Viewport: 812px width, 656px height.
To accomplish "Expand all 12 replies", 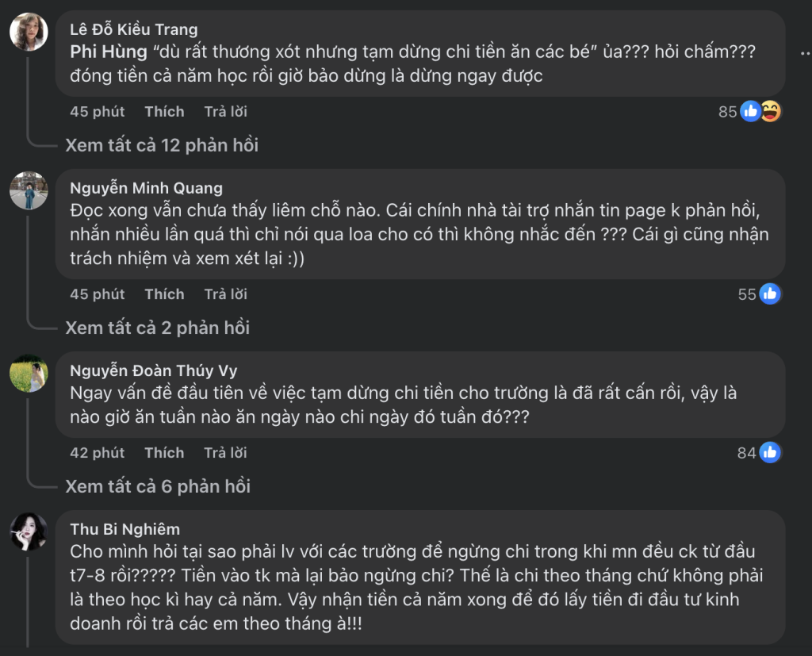I will [x=162, y=145].
